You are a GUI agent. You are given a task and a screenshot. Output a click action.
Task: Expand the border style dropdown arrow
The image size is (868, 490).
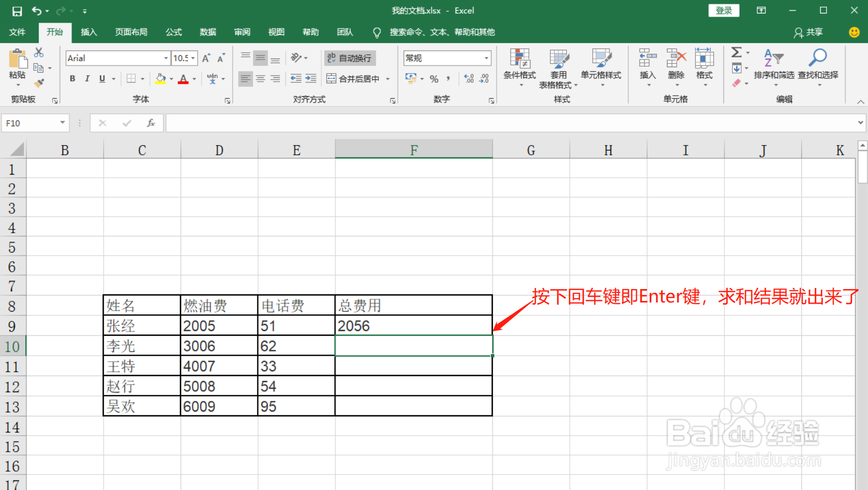[142, 78]
